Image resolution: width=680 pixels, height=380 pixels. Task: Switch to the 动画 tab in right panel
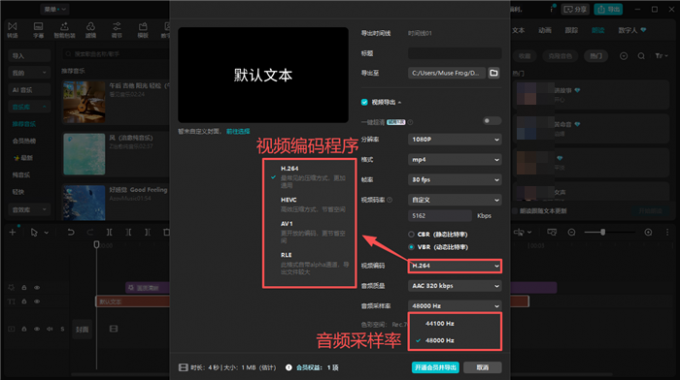point(545,30)
